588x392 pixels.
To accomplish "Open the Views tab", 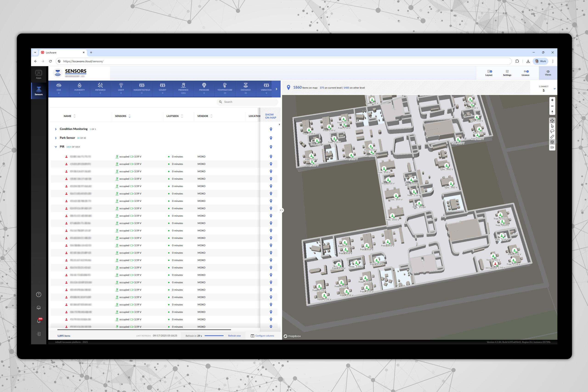I will point(548,73).
